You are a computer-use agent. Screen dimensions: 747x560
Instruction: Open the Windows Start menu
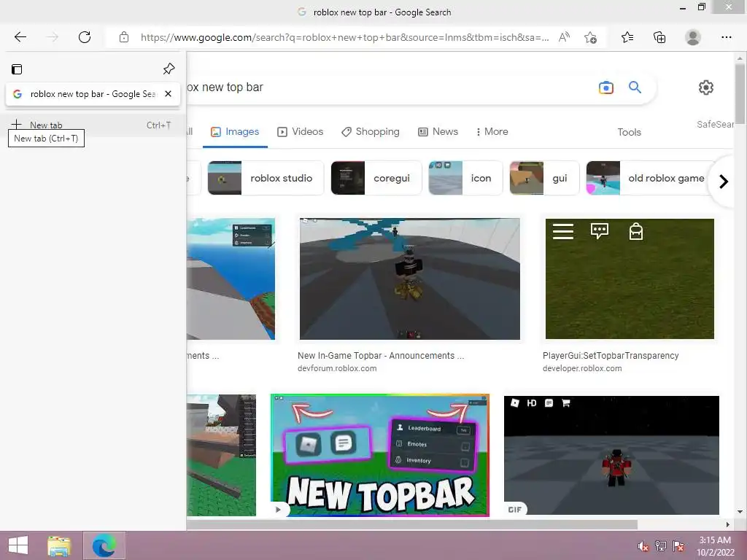(x=18, y=545)
